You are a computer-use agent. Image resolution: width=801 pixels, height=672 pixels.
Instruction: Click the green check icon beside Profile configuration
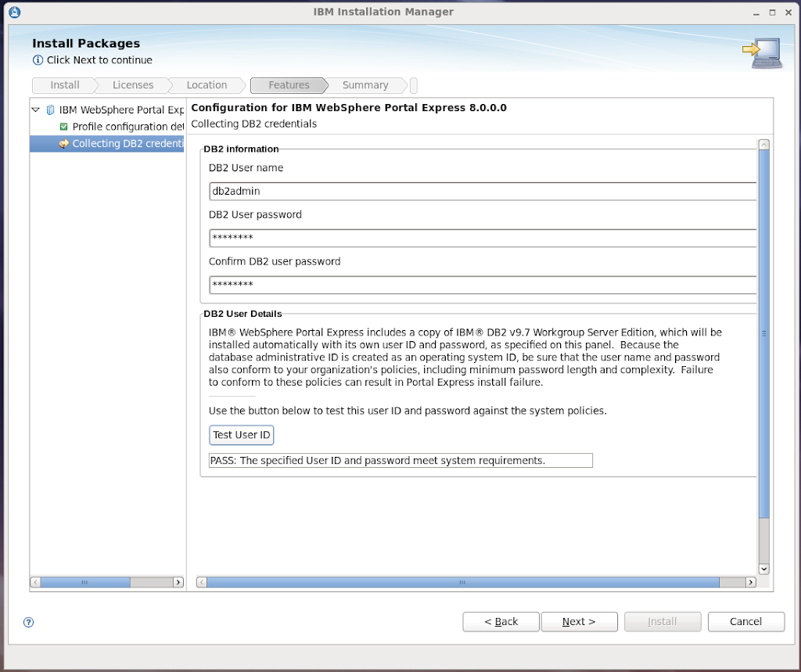[x=64, y=127]
